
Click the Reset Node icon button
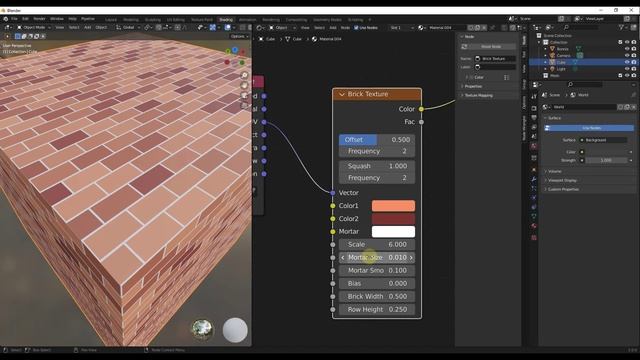click(x=464, y=47)
